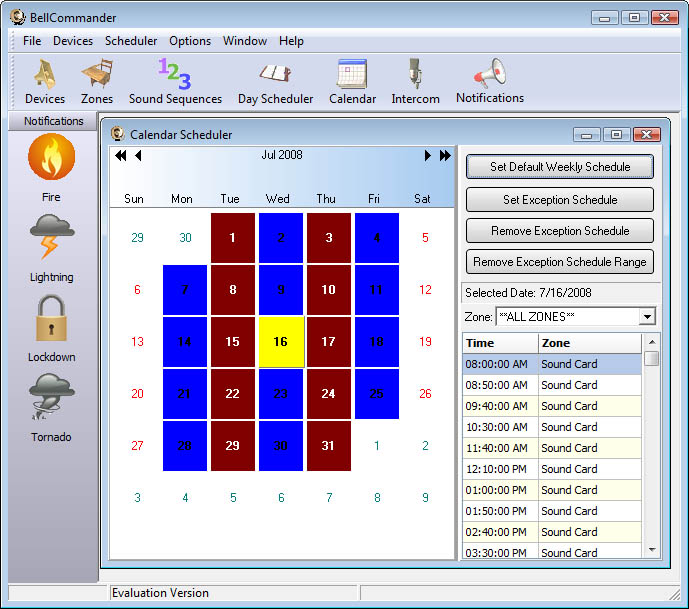Screen dimensions: 689x609
Task: Click Set Default Weekly Schedule button
Action: [560, 167]
